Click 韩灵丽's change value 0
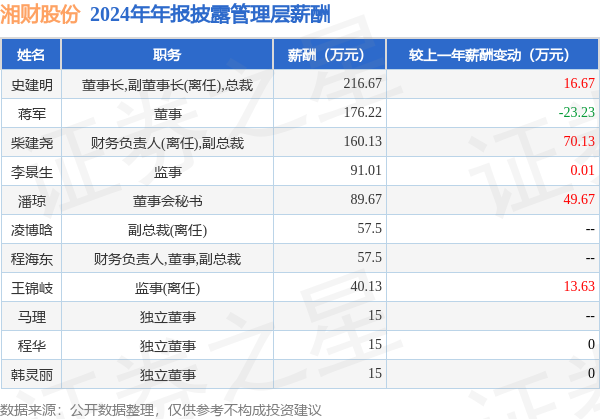 pyautogui.click(x=591, y=373)
